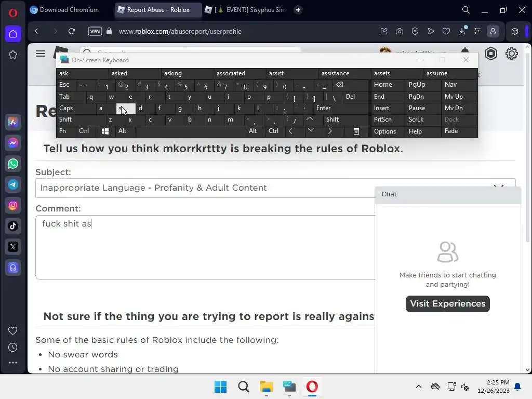Reload the current page
Image resolution: width=532 pixels, height=399 pixels.
tap(72, 31)
